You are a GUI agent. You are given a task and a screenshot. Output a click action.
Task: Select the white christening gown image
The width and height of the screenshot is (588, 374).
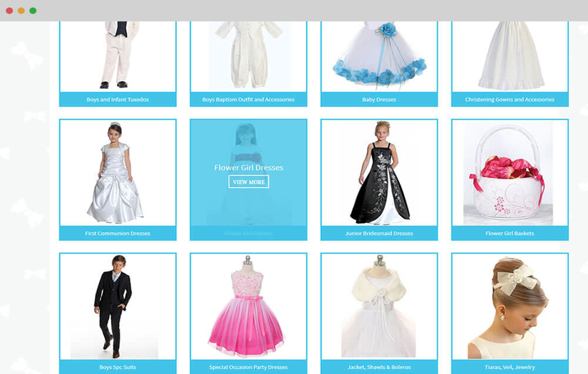pos(510,56)
